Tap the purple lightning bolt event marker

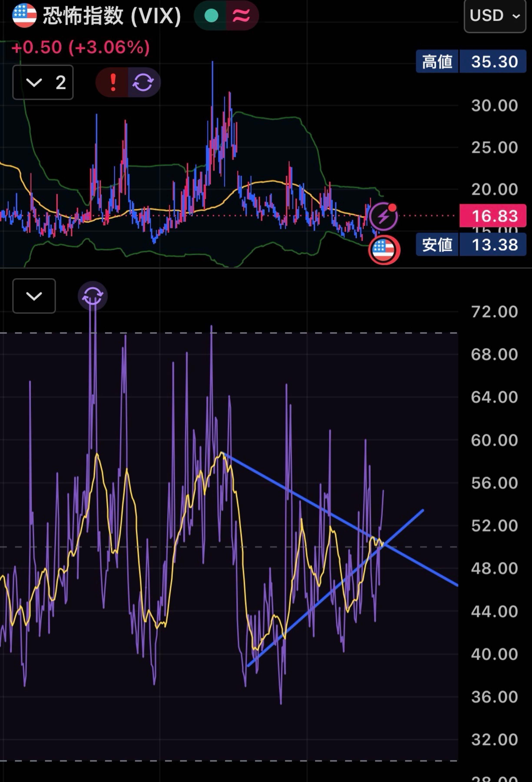384,216
